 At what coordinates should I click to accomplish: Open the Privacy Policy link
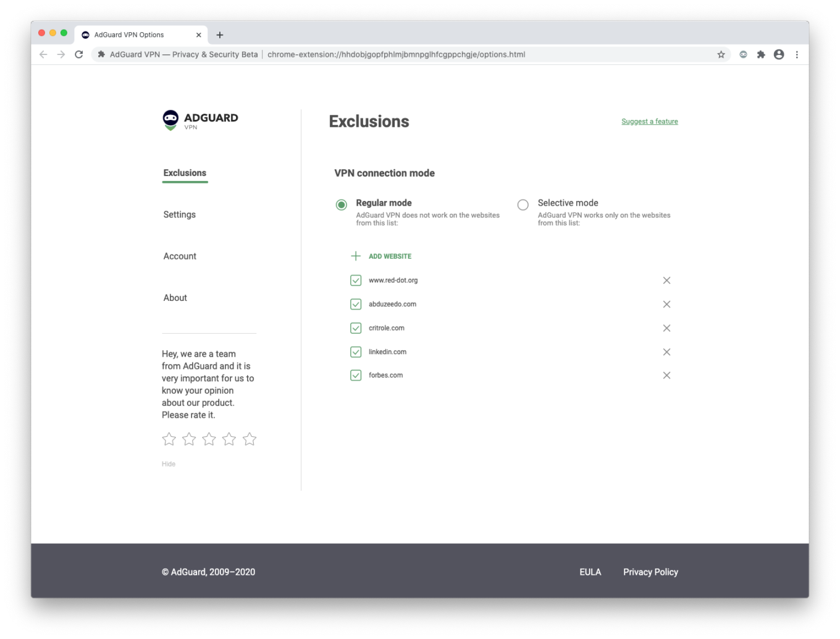click(650, 572)
